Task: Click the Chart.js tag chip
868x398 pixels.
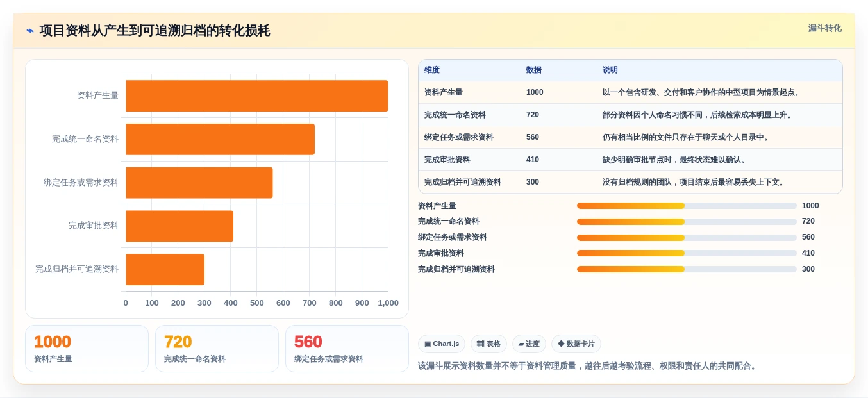Action: coord(442,344)
